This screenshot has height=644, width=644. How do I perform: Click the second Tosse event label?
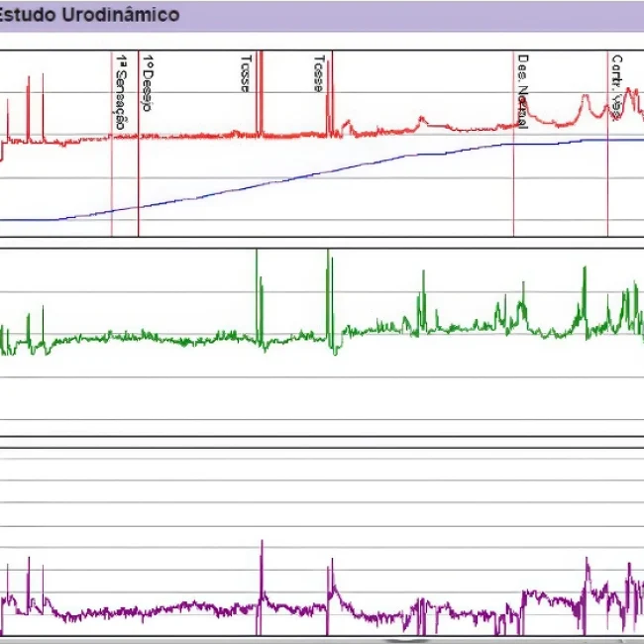coord(318,73)
